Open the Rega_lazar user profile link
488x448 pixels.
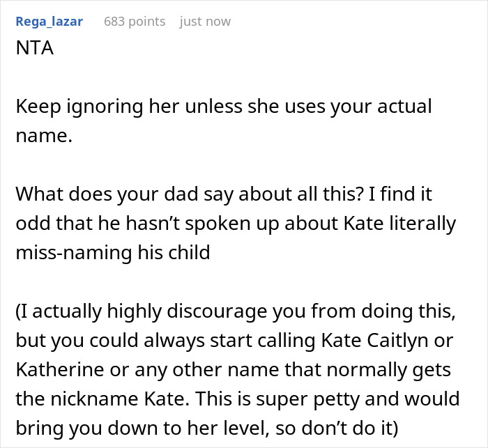point(49,22)
